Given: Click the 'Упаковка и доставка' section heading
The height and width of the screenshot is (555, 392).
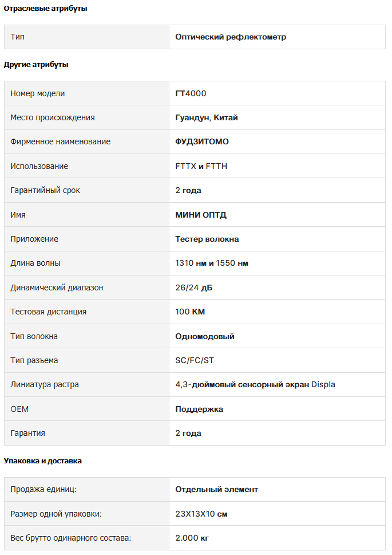Looking at the screenshot, I should (x=43, y=461).
